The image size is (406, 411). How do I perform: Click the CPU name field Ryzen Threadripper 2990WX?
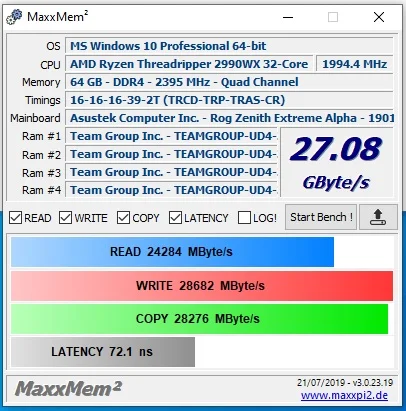[189, 64]
